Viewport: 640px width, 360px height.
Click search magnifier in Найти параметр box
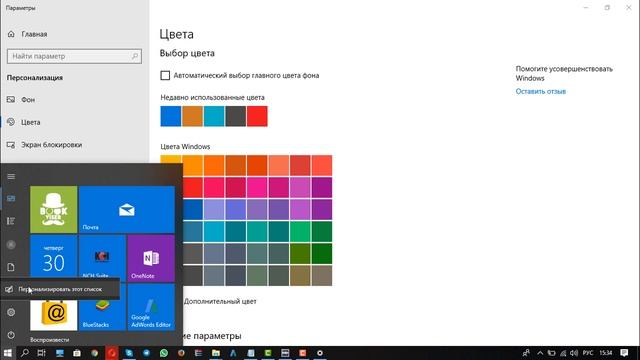point(135,56)
